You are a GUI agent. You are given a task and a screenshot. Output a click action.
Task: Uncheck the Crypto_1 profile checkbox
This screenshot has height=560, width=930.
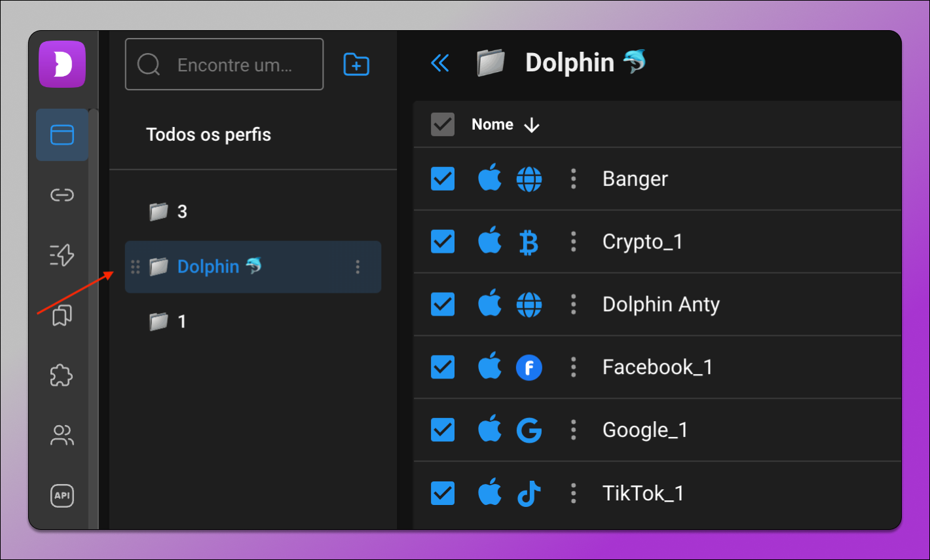click(443, 242)
